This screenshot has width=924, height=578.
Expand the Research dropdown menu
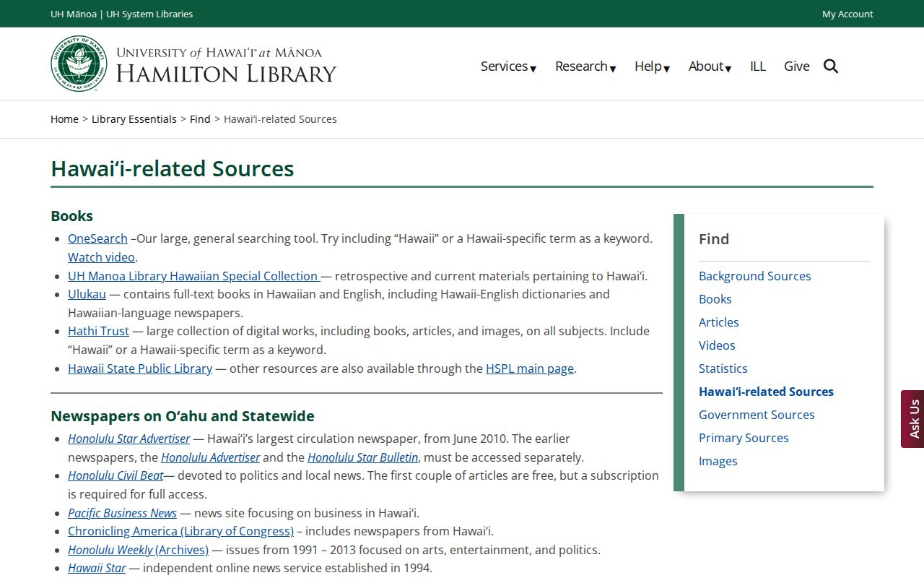585,66
